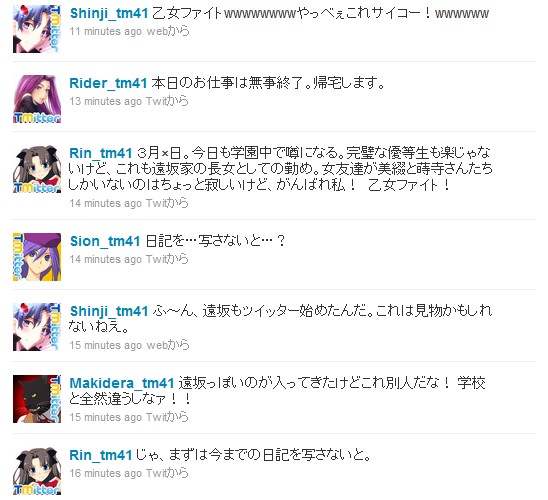Click Shinji_tm41 username on the 15 minutes ago tweet
Viewport: 548px width, 500px height.
[x=109, y=311]
